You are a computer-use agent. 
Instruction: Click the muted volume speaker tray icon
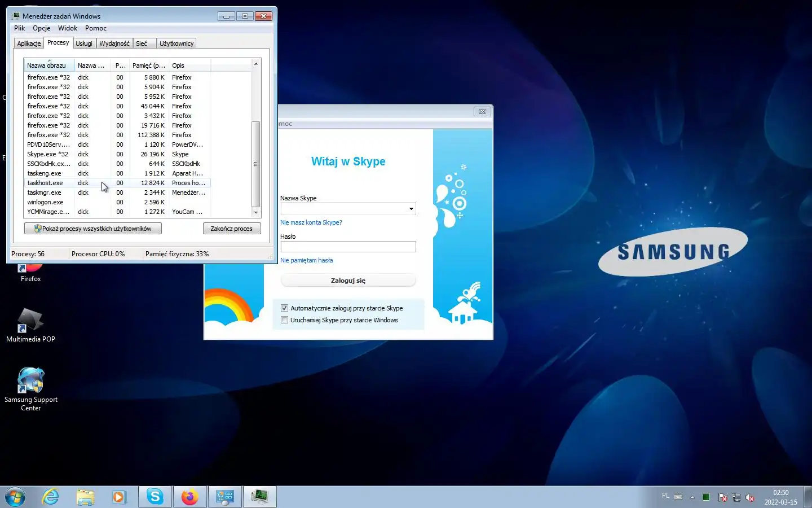[x=750, y=497]
